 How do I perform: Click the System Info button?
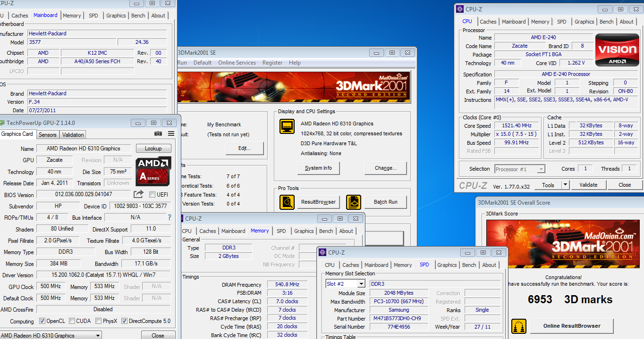tap(318, 168)
